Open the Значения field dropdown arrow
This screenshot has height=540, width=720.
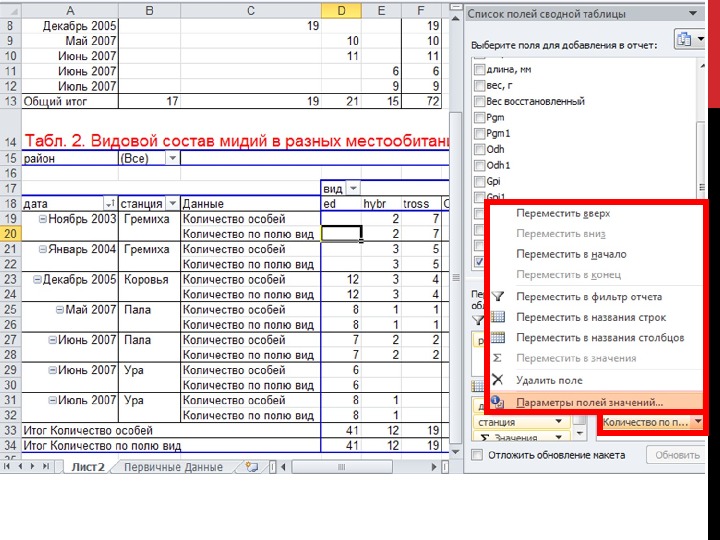558,437
